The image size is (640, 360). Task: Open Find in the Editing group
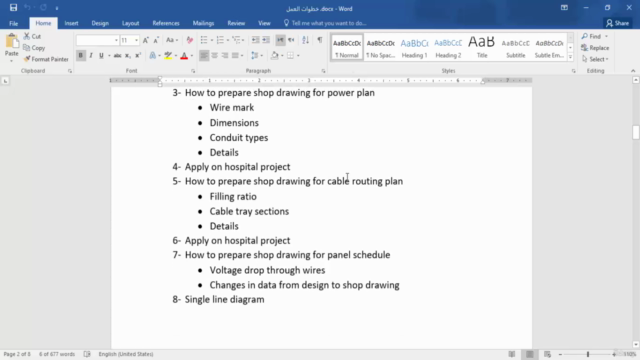[x=592, y=36]
